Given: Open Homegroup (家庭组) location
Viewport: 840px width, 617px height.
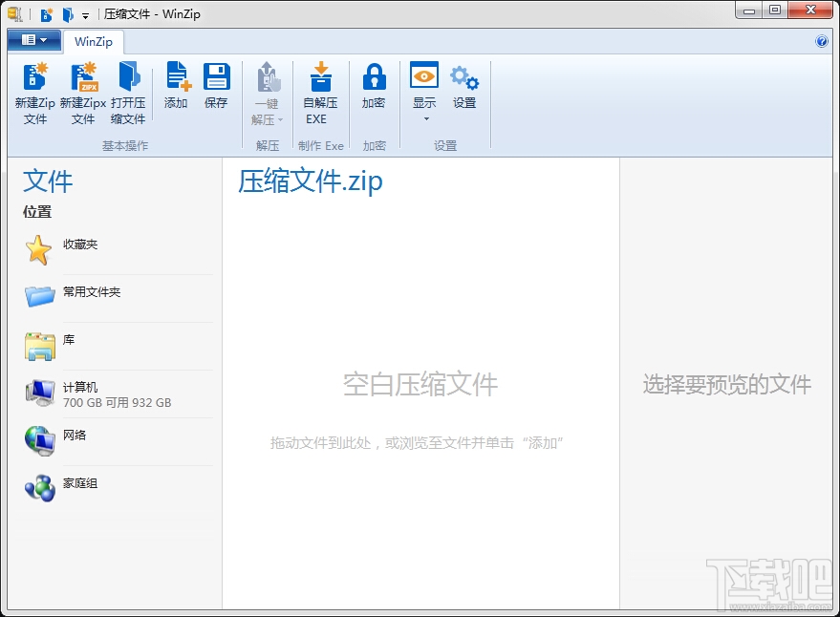Looking at the screenshot, I should (118, 489).
